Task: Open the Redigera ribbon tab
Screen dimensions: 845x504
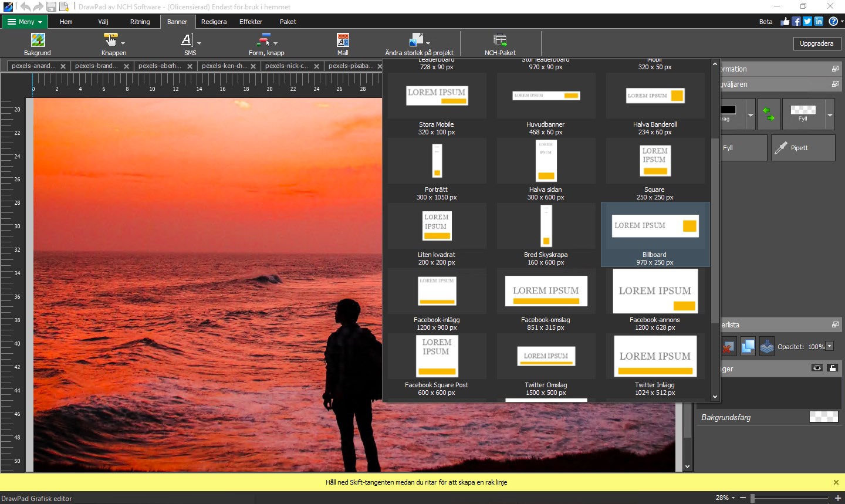Action: [x=214, y=22]
